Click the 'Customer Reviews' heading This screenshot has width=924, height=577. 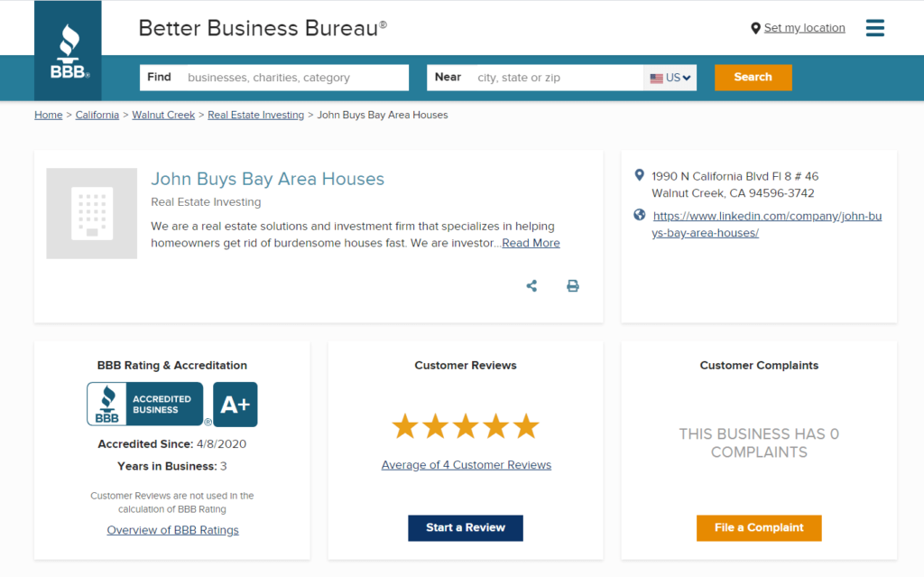[x=466, y=366]
